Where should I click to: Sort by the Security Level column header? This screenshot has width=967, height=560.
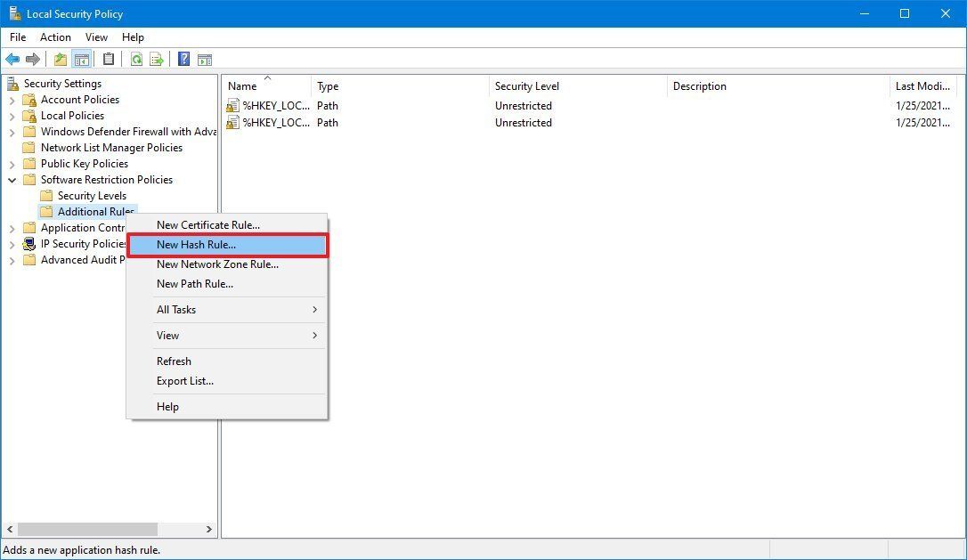[578, 86]
